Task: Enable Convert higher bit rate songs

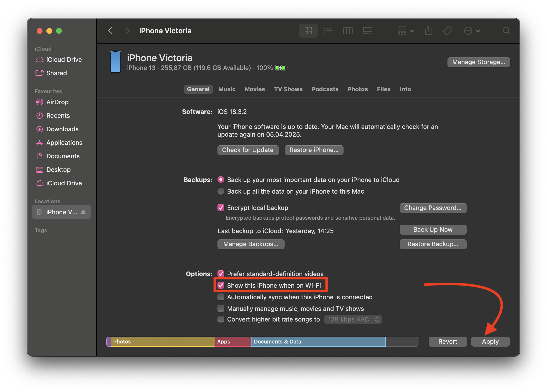Action: (221, 319)
